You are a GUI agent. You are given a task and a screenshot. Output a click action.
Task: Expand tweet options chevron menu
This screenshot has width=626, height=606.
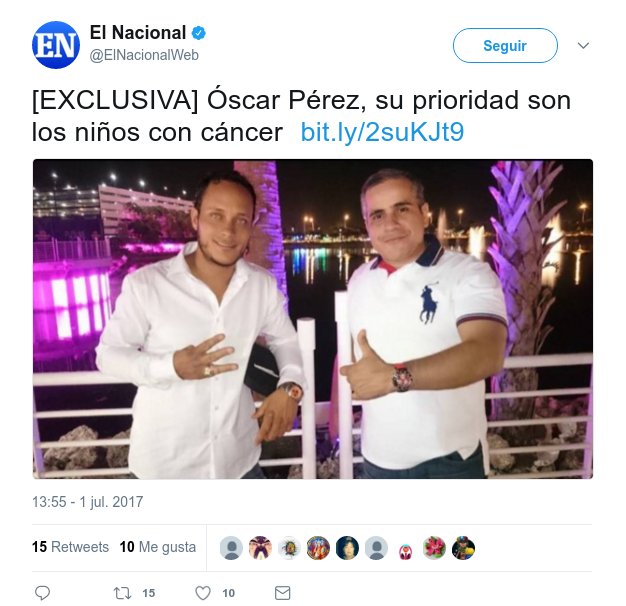(x=583, y=46)
